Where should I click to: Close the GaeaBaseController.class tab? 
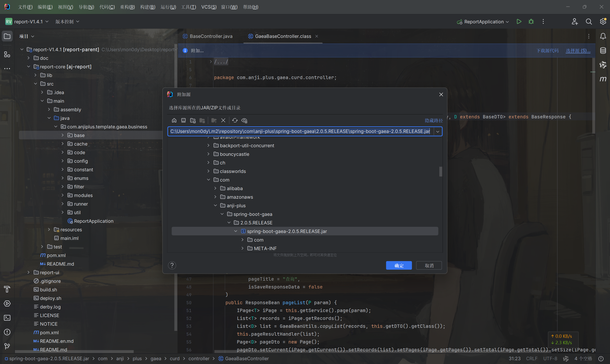tap(317, 36)
